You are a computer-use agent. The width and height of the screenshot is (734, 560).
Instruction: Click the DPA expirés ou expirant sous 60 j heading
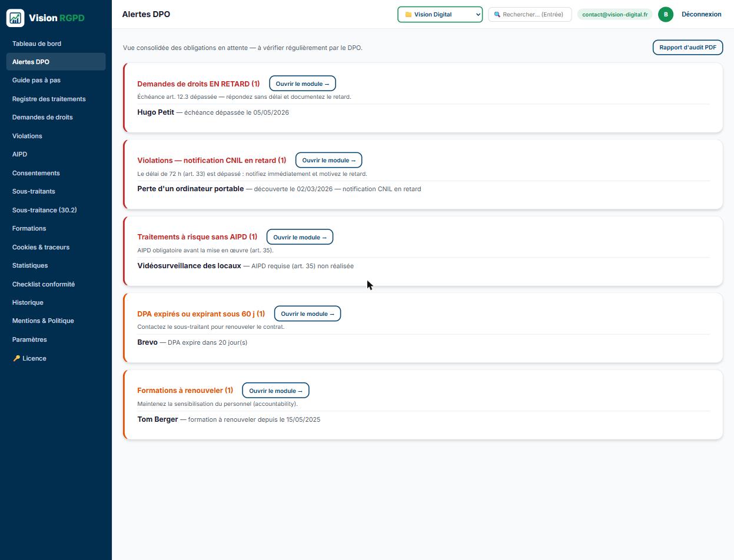pyautogui.click(x=201, y=314)
